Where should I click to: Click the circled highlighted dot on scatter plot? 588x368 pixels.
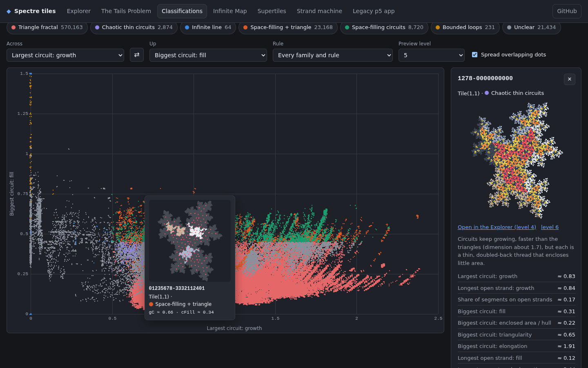click(x=138, y=260)
